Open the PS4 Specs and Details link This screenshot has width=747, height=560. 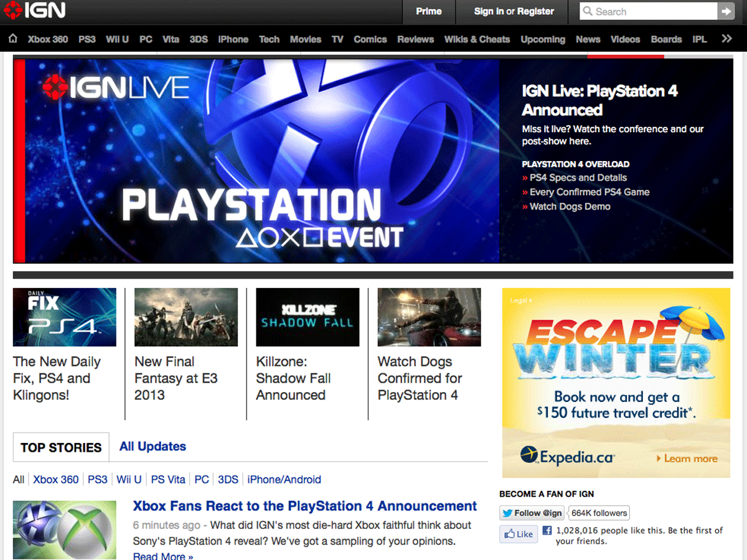[x=578, y=177]
